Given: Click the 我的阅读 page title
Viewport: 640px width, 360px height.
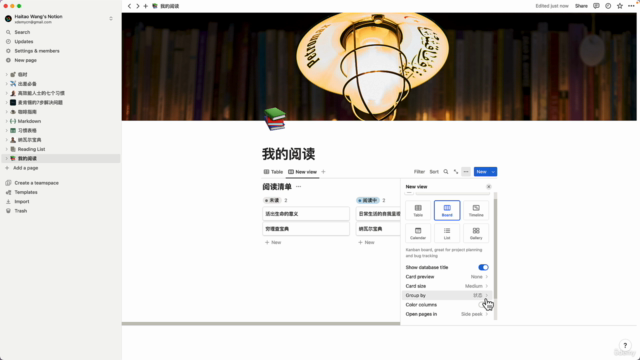Looking at the screenshot, I should [289, 154].
